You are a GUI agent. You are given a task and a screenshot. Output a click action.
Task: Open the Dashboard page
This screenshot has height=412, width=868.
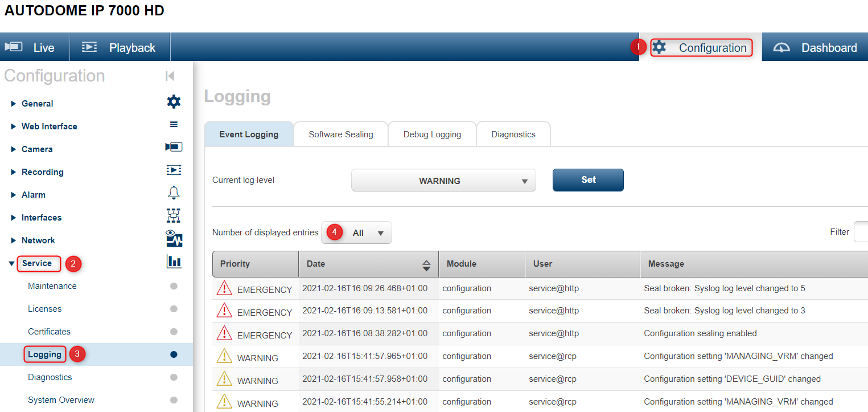(x=815, y=47)
